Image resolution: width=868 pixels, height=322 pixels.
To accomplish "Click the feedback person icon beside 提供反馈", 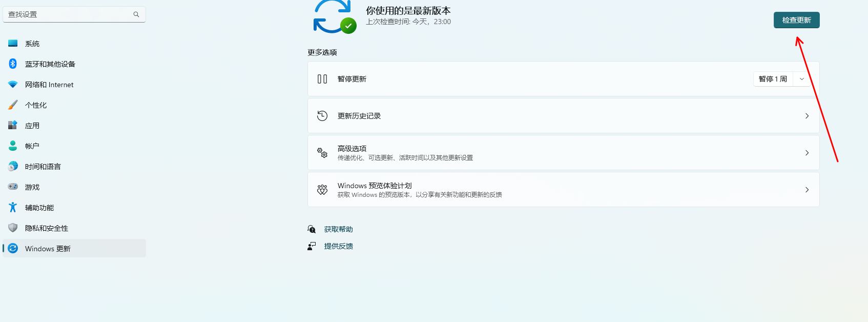I will [x=312, y=246].
